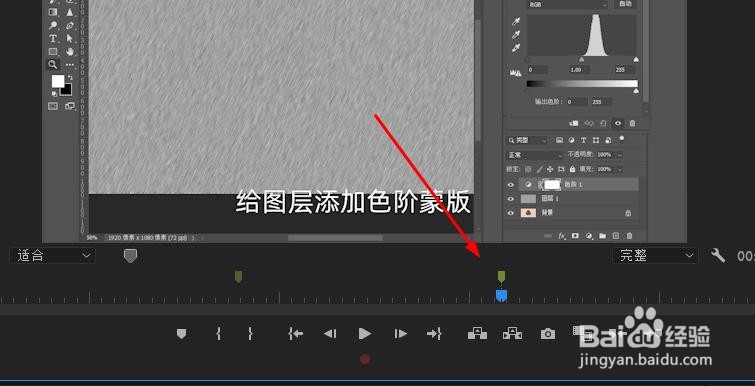Open the 类型 layer filter dropdown
The height and width of the screenshot is (386, 755).
pyautogui.click(x=527, y=141)
